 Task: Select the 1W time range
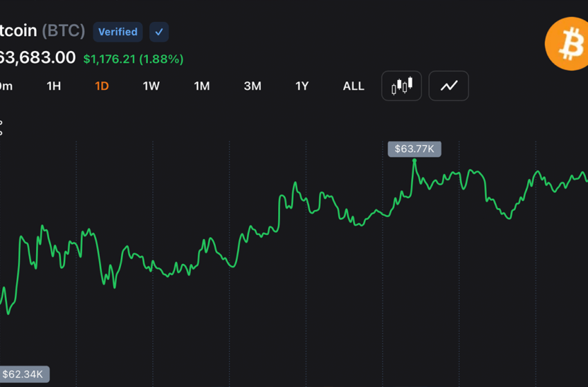coord(151,86)
